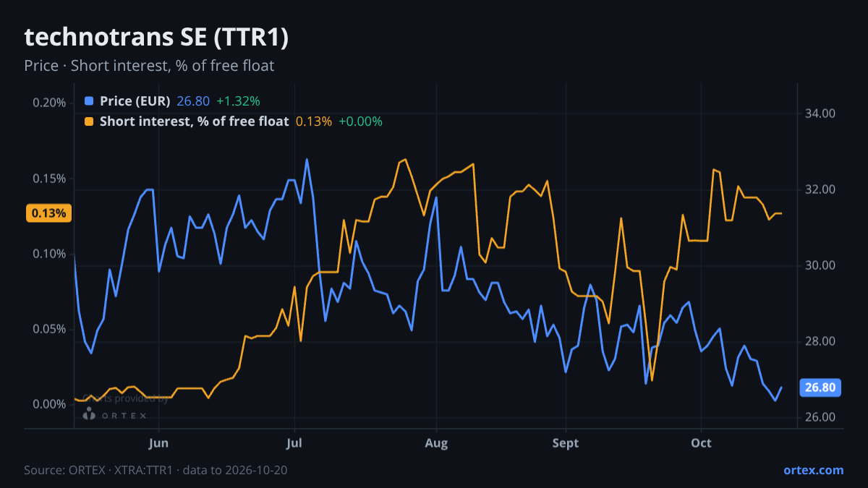868x488 pixels.
Task: Click the 0.10% left axis label
Action: tap(49, 254)
